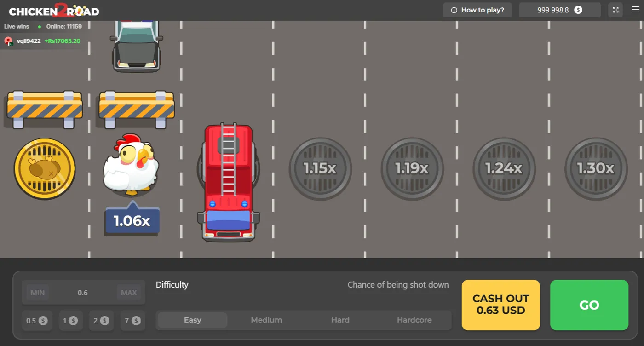
Task: Toggle fullscreen mode icon
Action: [x=615, y=10]
